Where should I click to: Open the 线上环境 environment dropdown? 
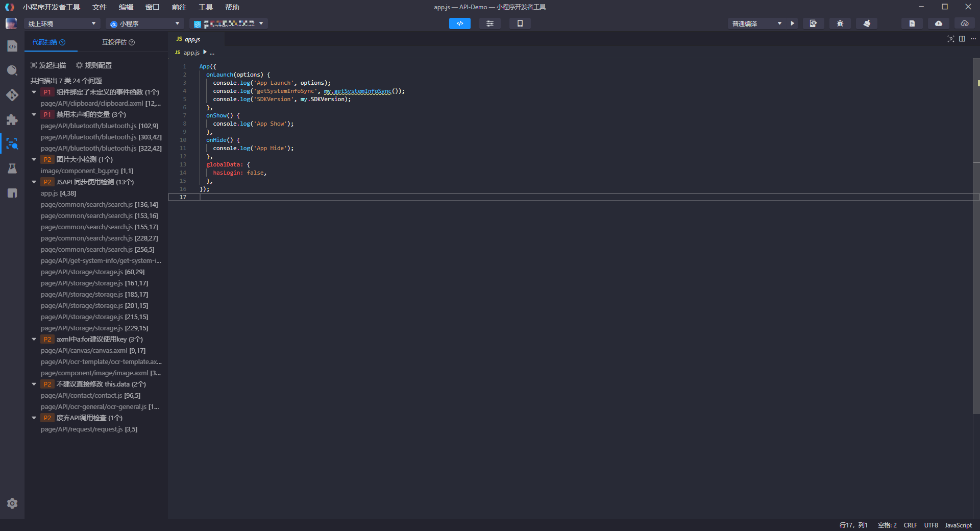(x=62, y=23)
